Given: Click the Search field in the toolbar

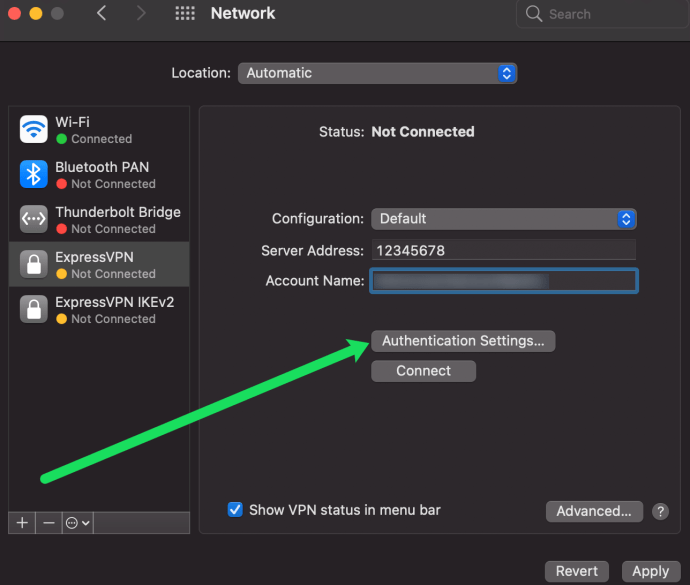Looking at the screenshot, I should pos(603,14).
